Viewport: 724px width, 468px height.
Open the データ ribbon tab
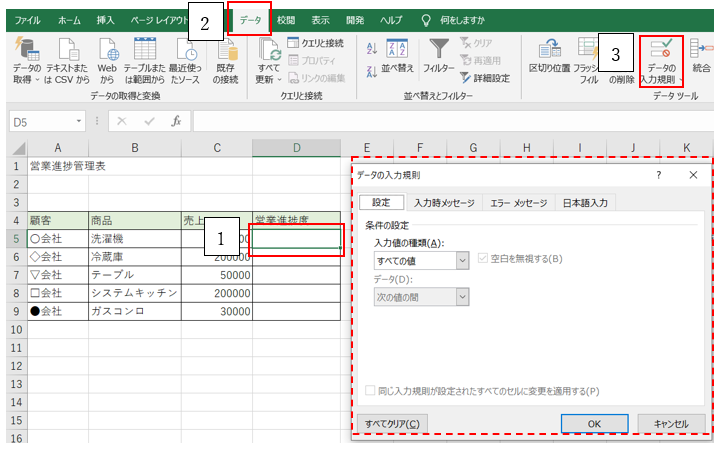pos(249,20)
